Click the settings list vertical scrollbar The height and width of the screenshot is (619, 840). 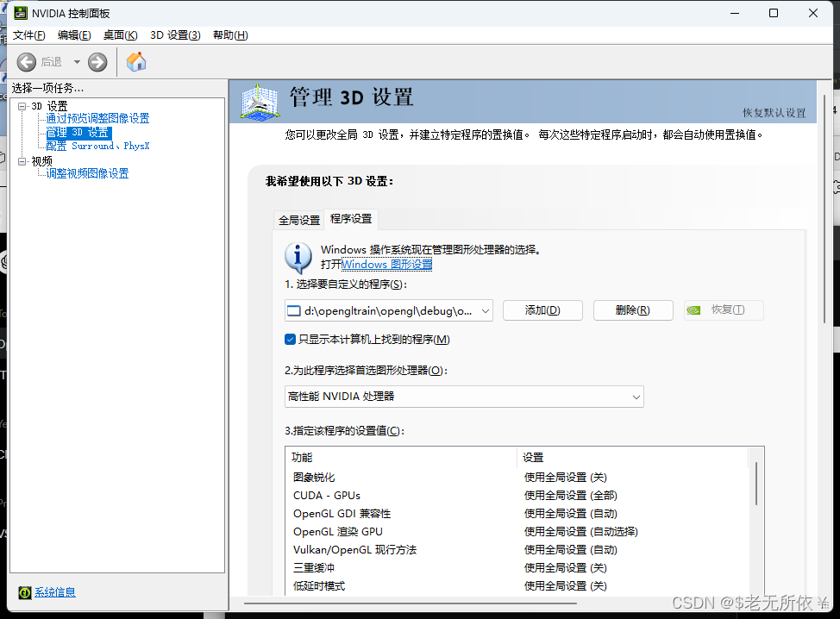click(755, 484)
